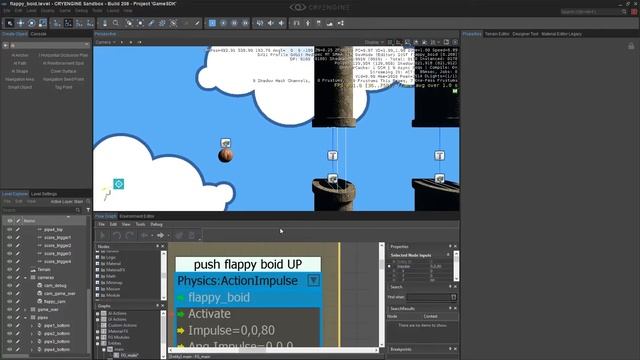640x360 pixels.
Task: Open the Camera dropdown in the viewport header
Action: point(105,42)
